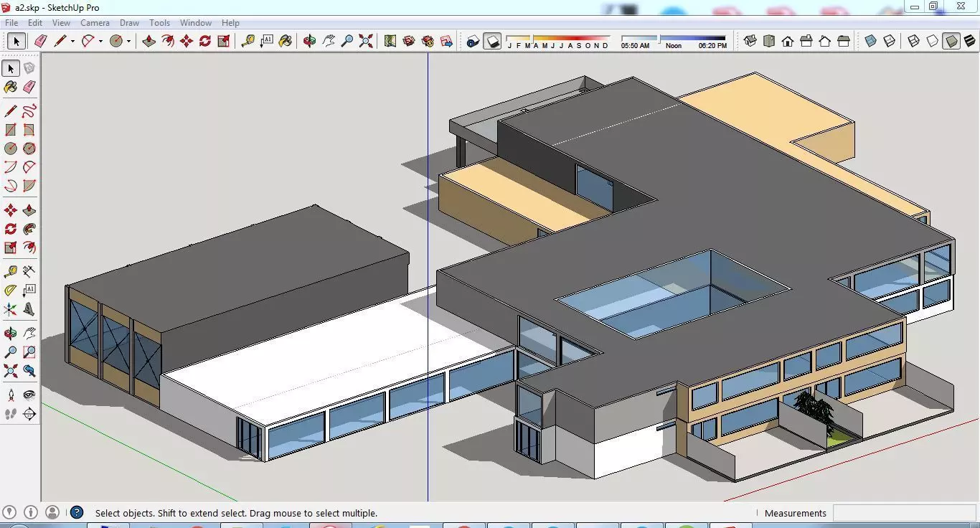Enable Shaded face style
This screenshot has width=980, height=528.
coord(951,41)
